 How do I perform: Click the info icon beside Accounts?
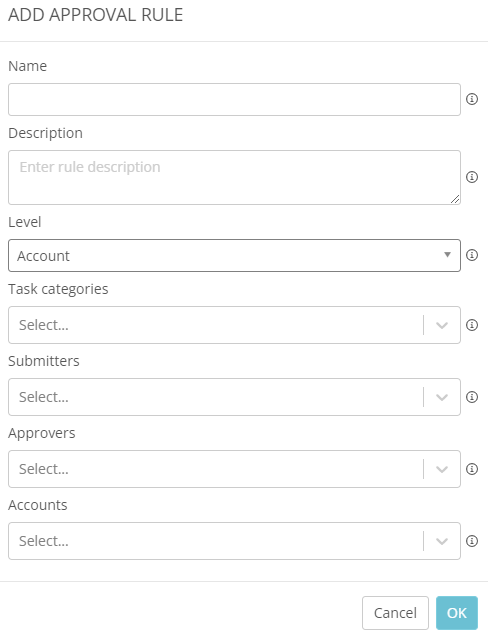click(x=472, y=541)
